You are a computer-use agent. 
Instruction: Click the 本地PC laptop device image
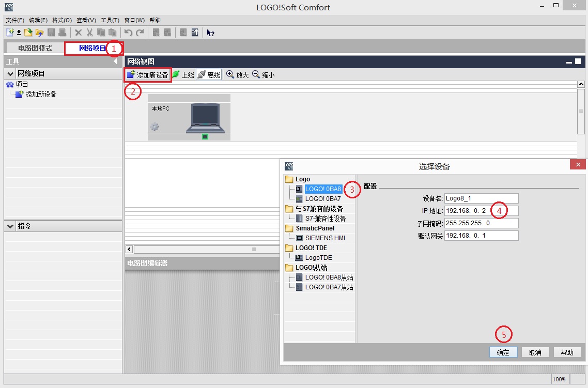[205, 118]
